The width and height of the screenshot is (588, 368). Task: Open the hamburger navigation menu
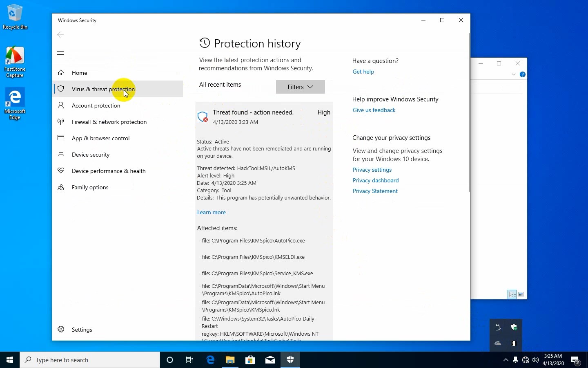(x=60, y=53)
